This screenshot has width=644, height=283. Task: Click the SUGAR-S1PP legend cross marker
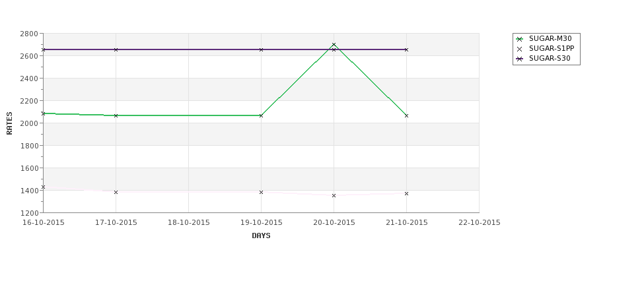[x=520, y=49]
